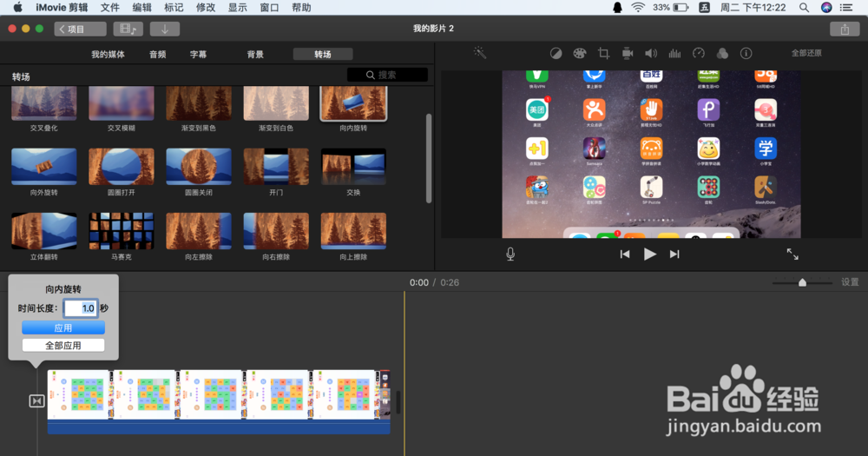Enter fullscreen playback with diagonal arrows
868x456 pixels.
[x=792, y=254]
